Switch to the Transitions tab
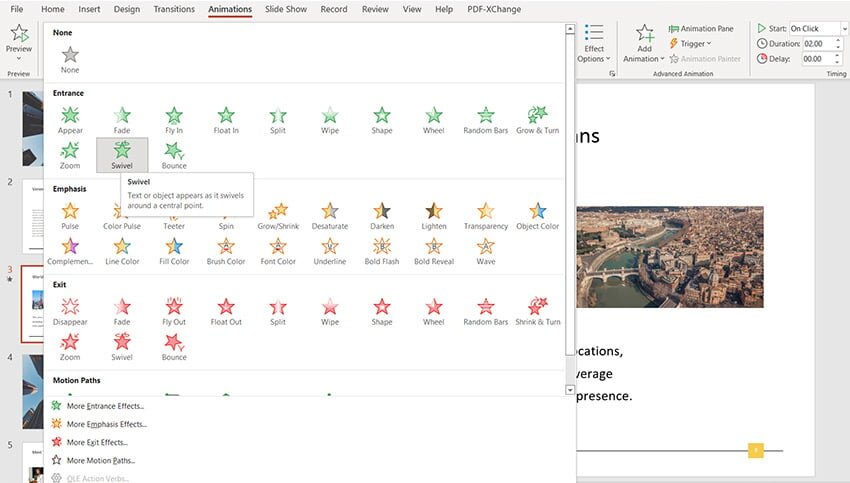 coord(174,9)
